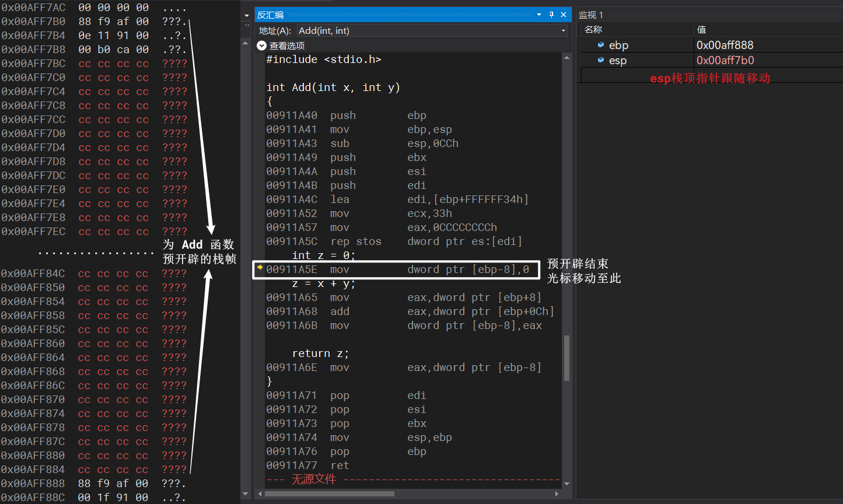Screen dimensions: 843x504
Task: Click instruction at 00911A6B mov [ebp-8],eax
Action: coord(404,325)
